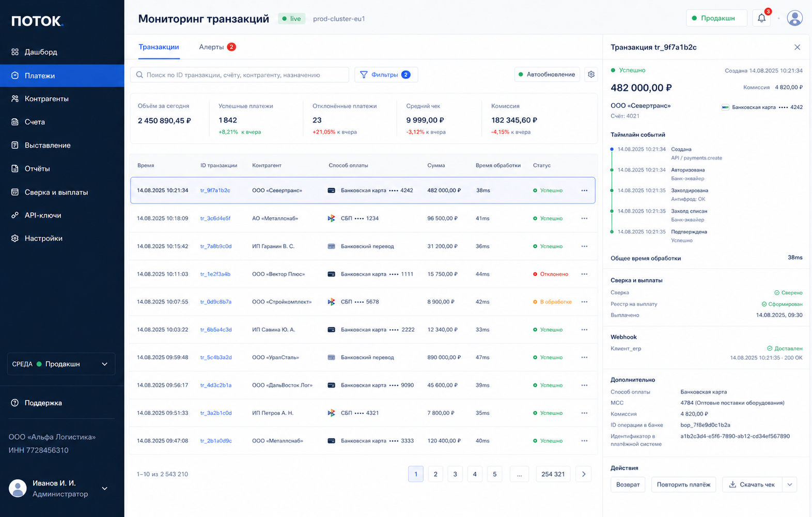This screenshot has width=812, height=517.
Task: Open row menu for tr_5c4b3a2d
Action: click(584, 357)
